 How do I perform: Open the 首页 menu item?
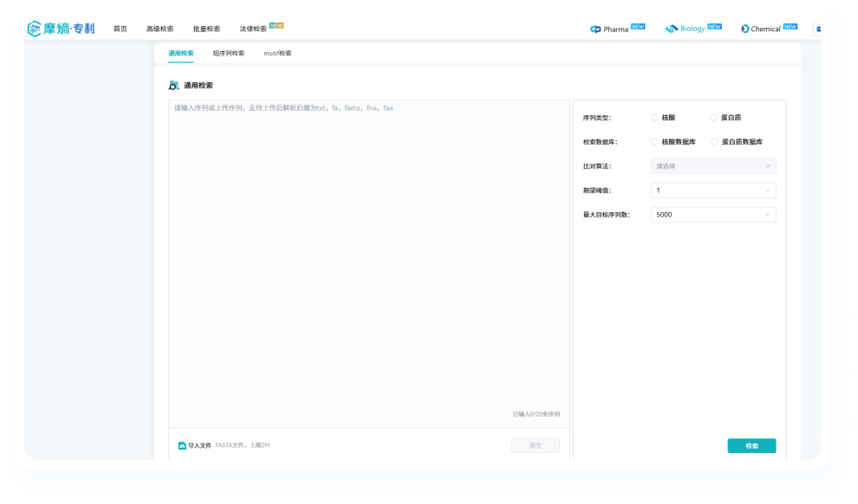[120, 29]
